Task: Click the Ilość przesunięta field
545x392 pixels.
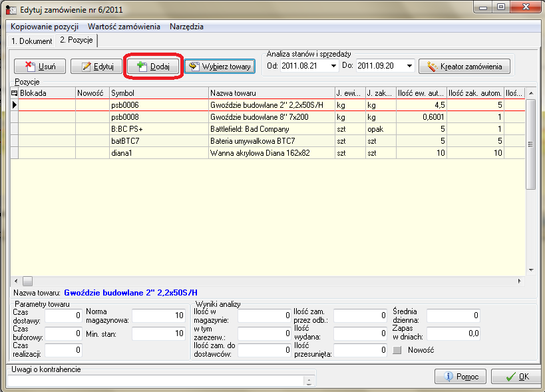Action: click(360, 350)
